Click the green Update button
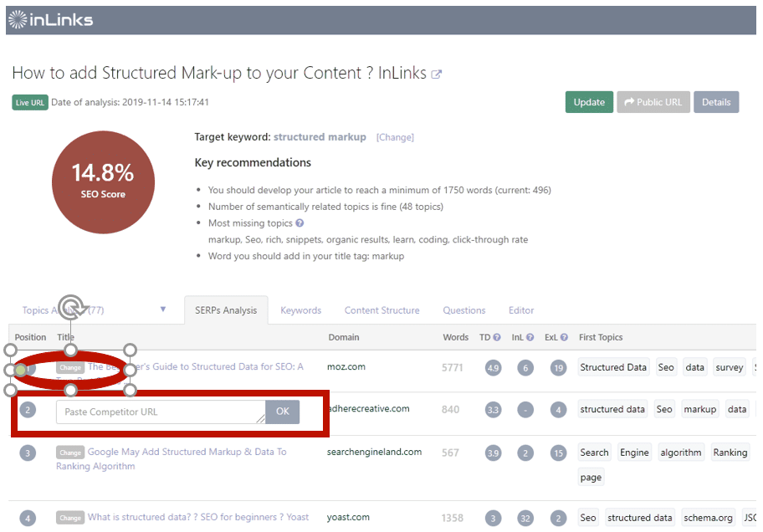The image size is (763, 532). 589,102
